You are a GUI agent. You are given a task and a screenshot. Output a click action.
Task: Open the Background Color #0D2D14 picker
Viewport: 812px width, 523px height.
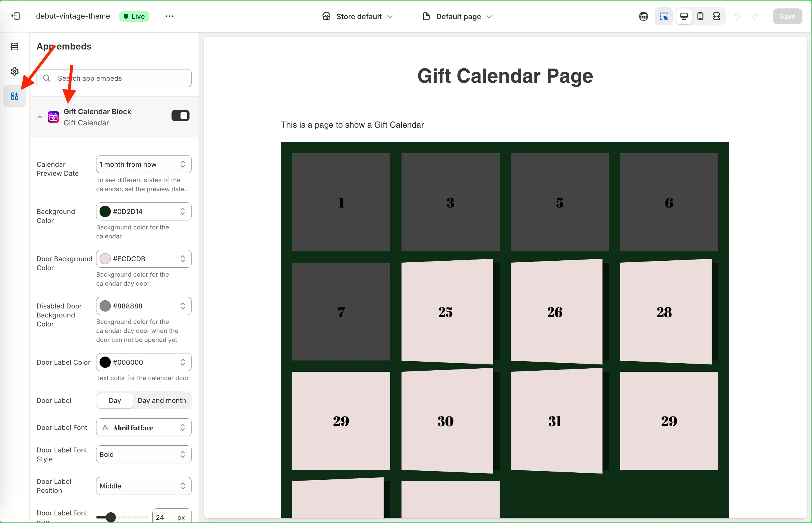coord(144,211)
